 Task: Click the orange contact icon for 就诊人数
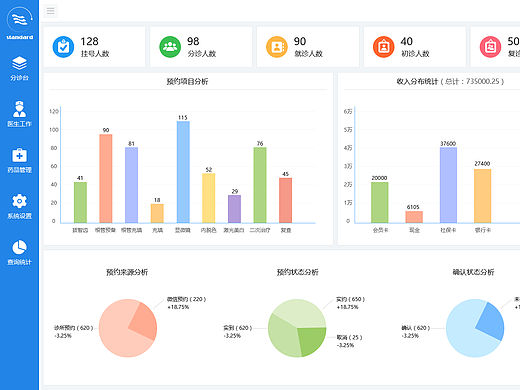[277, 47]
